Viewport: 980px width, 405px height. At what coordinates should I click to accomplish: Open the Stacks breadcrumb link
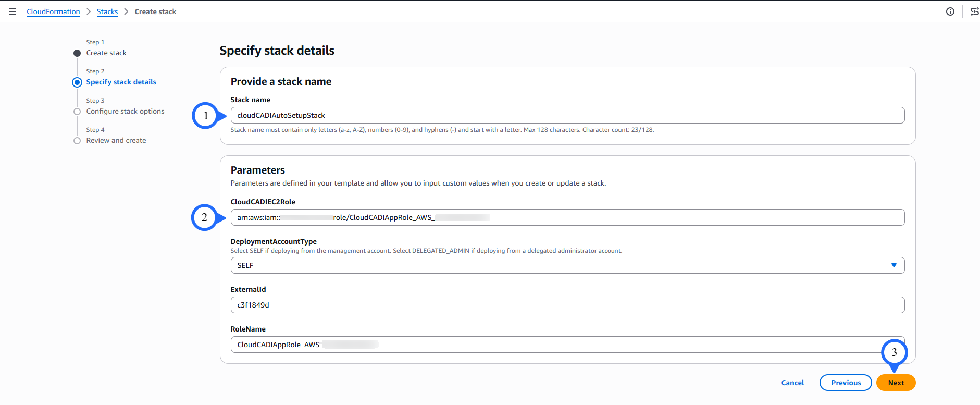pos(107,11)
